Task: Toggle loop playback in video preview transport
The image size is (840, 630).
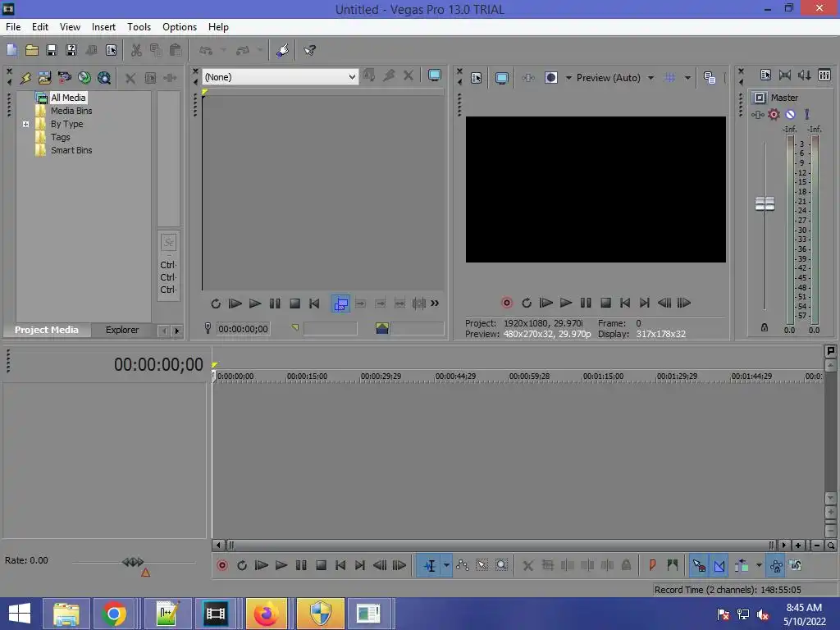Action: (x=526, y=303)
